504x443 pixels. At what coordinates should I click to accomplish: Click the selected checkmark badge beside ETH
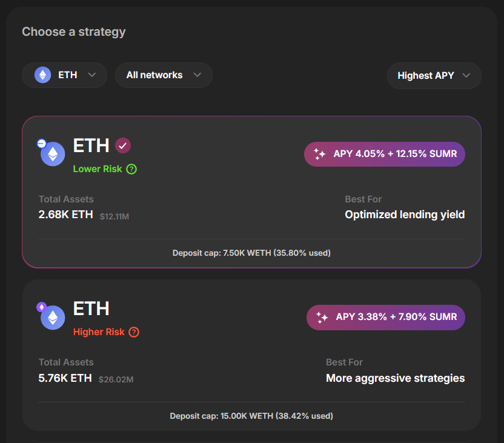(123, 145)
